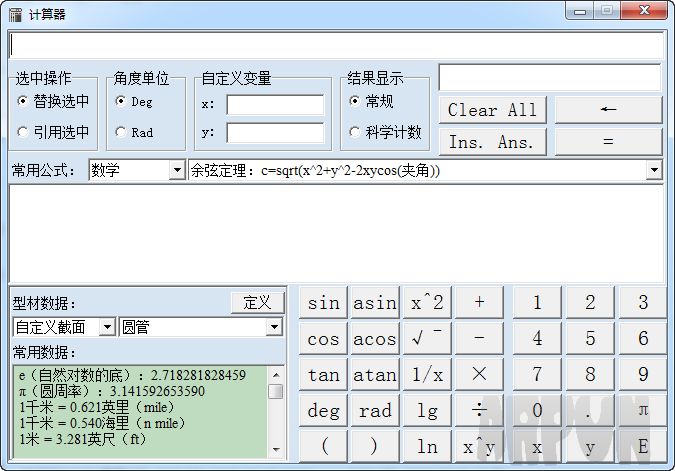The height and width of the screenshot is (471, 675).
Task: Click the backspace arrow button
Action: pyautogui.click(x=608, y=109)
